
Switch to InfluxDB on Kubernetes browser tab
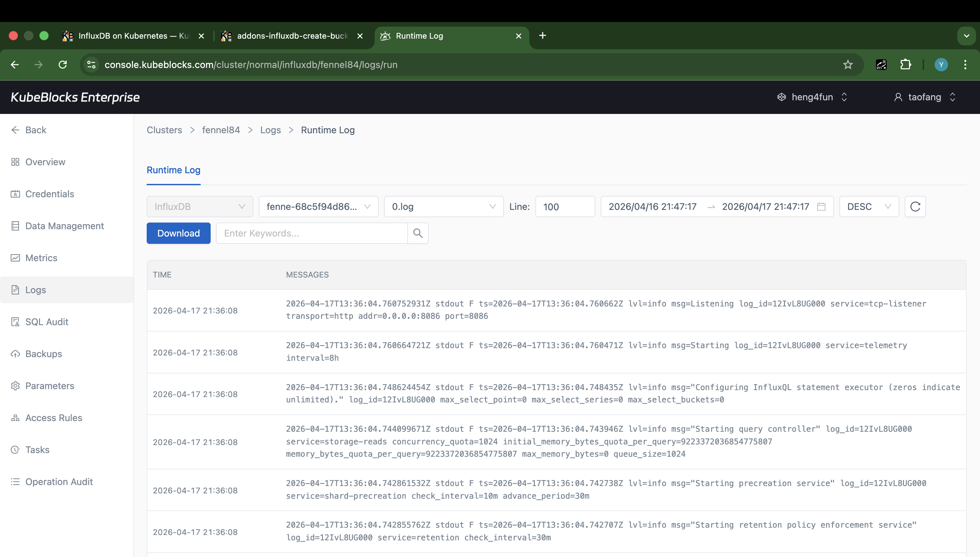point(134,36)
